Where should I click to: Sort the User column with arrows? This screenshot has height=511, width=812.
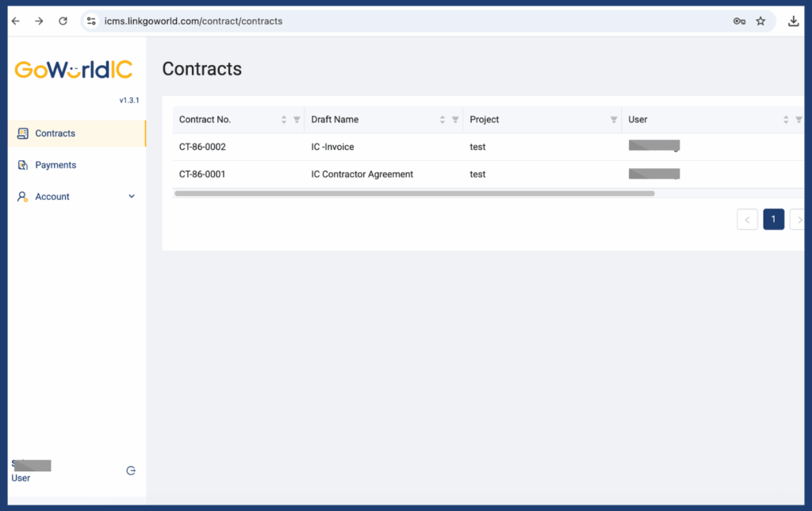pyautogui.click(x=786, y=120)
